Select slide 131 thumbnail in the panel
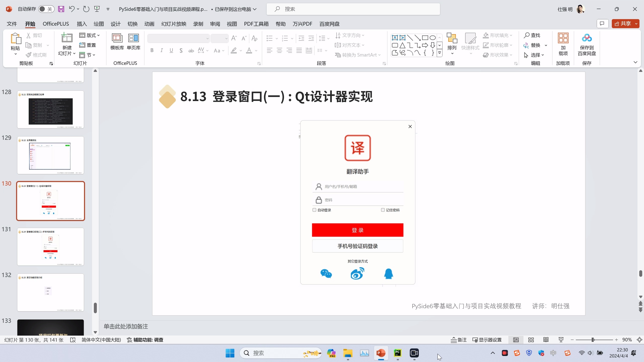The height and width of the screenshot is (362, 644). click(x=50, y=247)
